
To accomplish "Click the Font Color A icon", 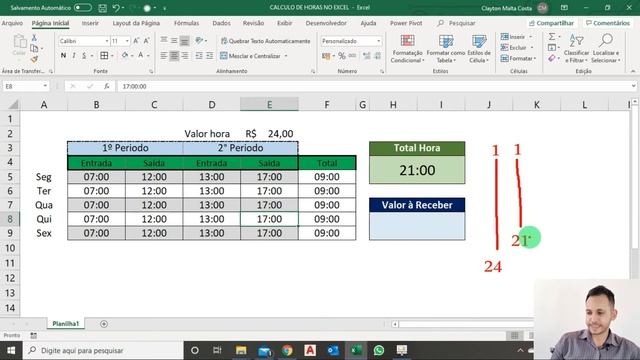I will click(x=141, y=56).
